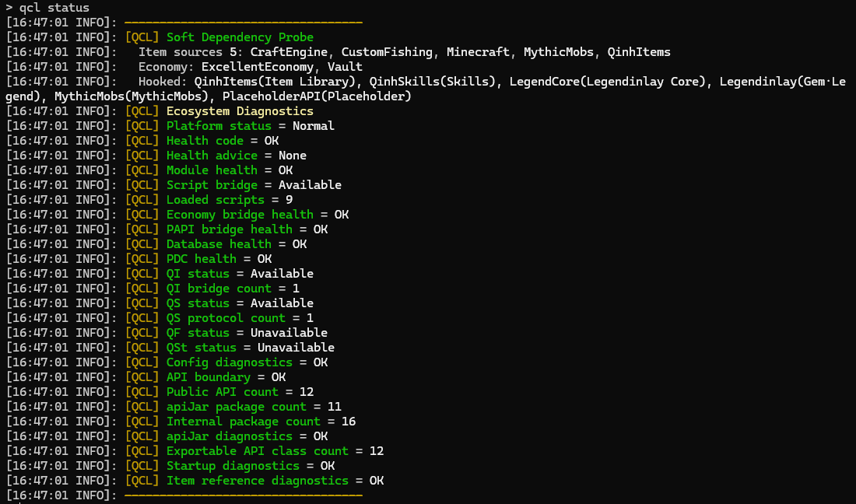Screen dimensions: 856x504
Task: Click 'apiJar package count = 11' line
Action: 254,405
